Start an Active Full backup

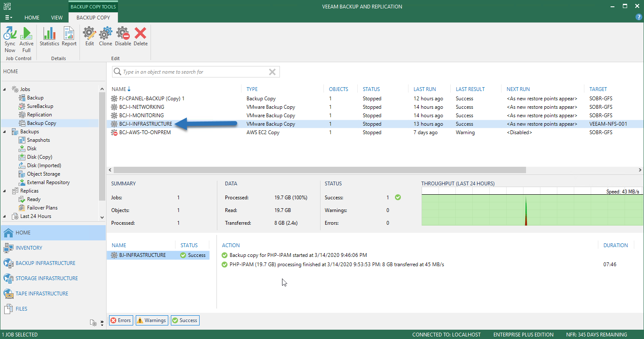click(x=26, y=39)
